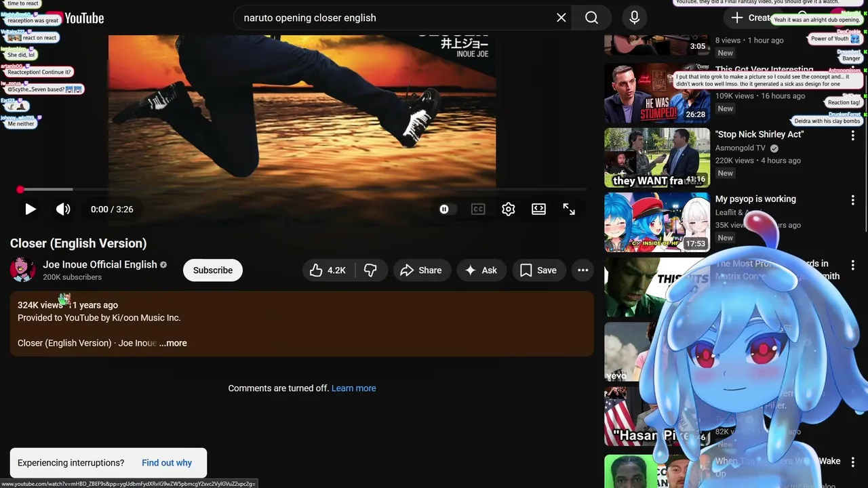Save the video to a playlist
The image size is (868, 488).
tap(538, 270)
